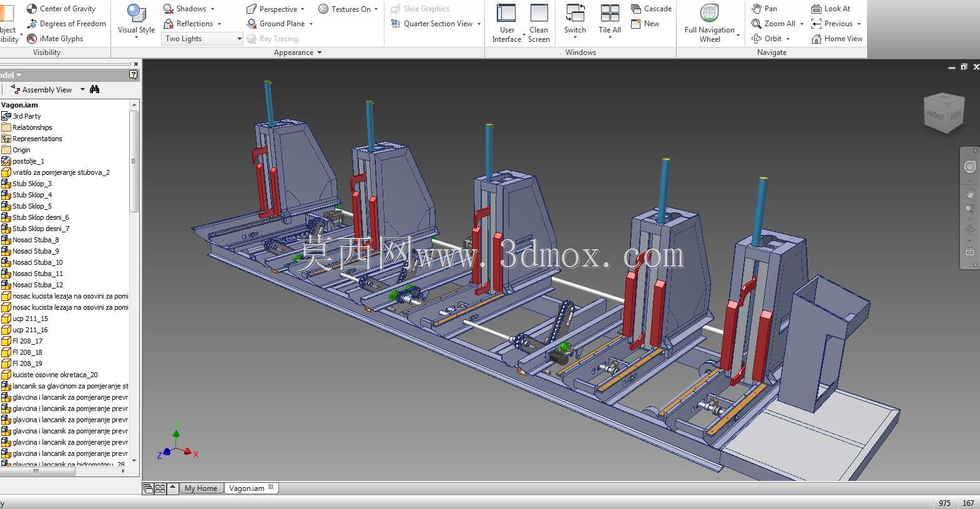Launch the Full Navigation Wheel
Viewport: 980px width, 509px height.
710,23
